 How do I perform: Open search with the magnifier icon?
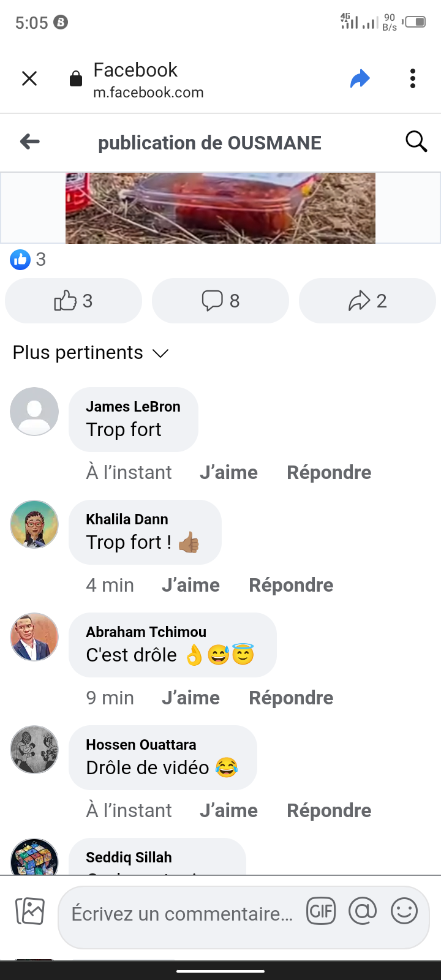(416, 141)
